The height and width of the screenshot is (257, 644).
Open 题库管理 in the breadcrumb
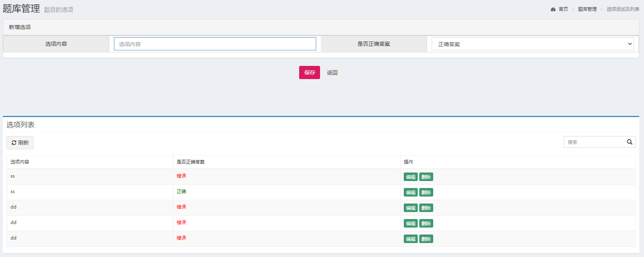coord(587,9)
